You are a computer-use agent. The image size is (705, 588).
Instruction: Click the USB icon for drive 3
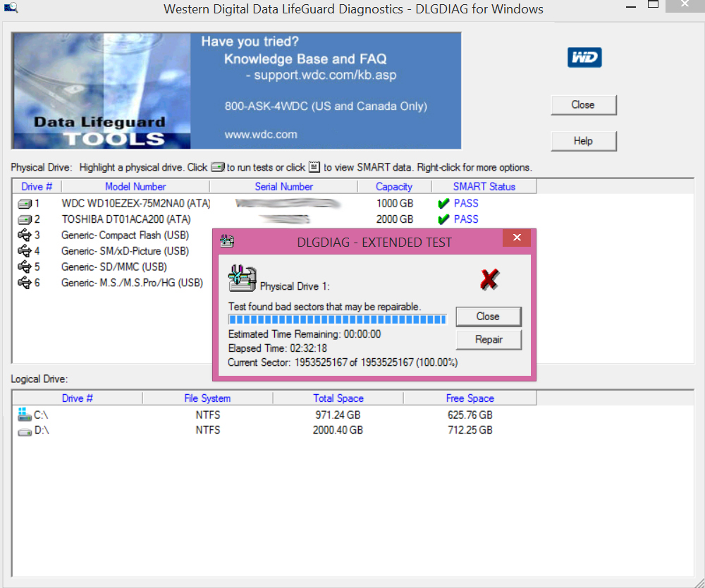pos(24,235)
